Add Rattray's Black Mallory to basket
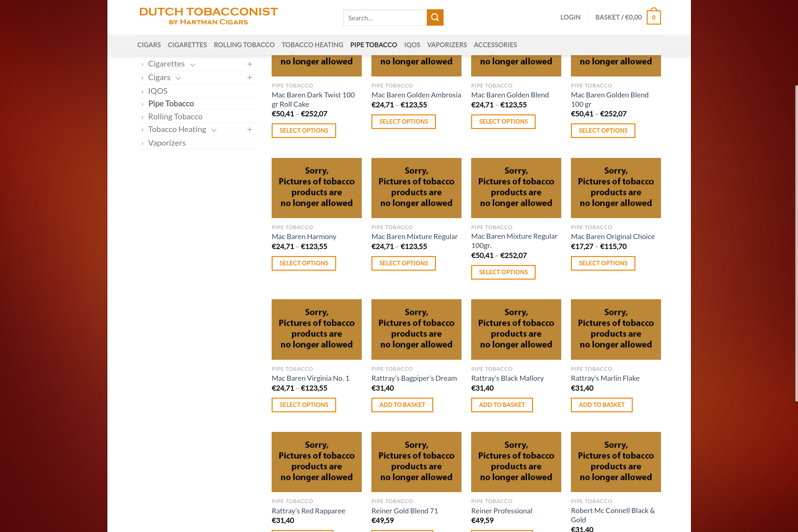 pyautogui.click(x=502, y=405)
